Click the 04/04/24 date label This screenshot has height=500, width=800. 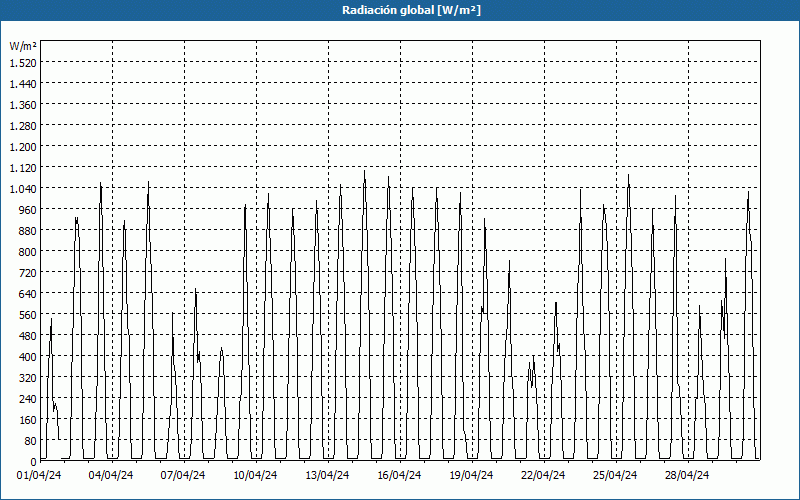tap(111, 475)
